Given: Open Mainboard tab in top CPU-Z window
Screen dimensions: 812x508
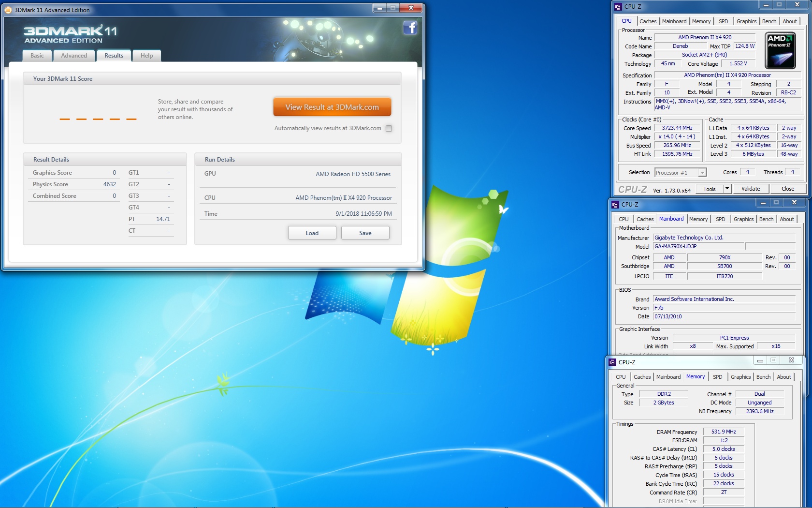Looking at the screenshot, I should (674, 21).
